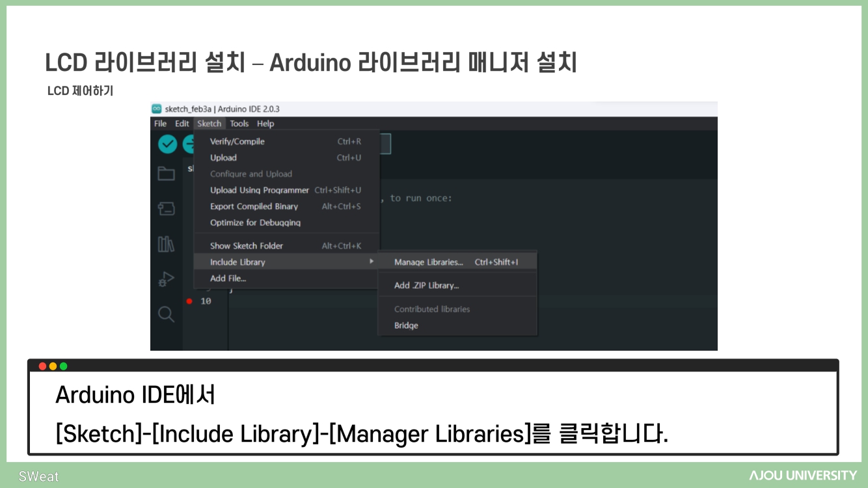
Task: Open the Tools menu
Action: [239, 124]
